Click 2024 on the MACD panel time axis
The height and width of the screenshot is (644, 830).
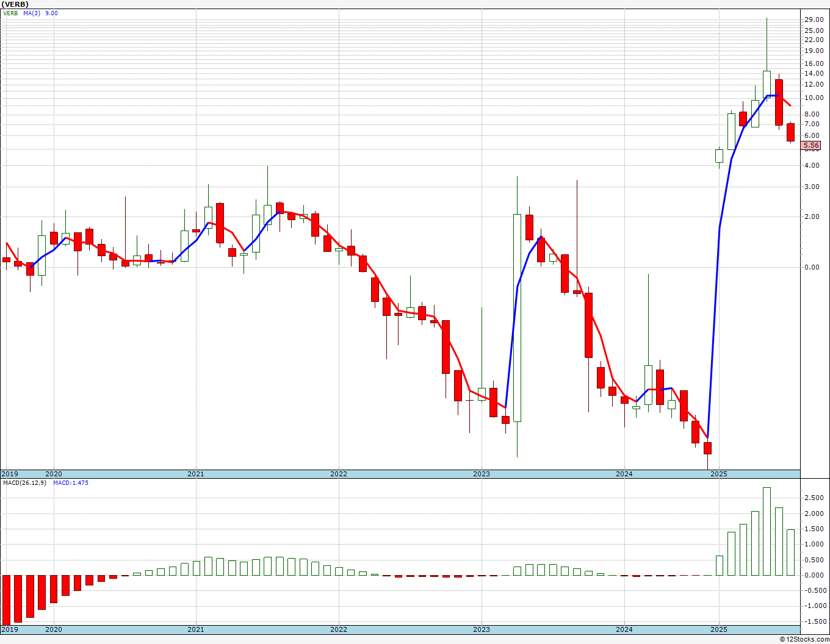[624, 629]
